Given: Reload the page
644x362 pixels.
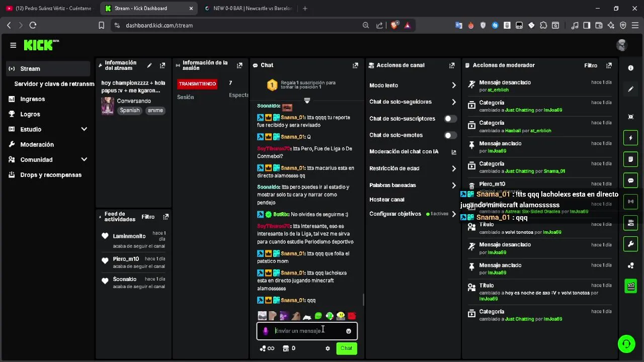Looking at the screenshot, I should tap(33, 25).
